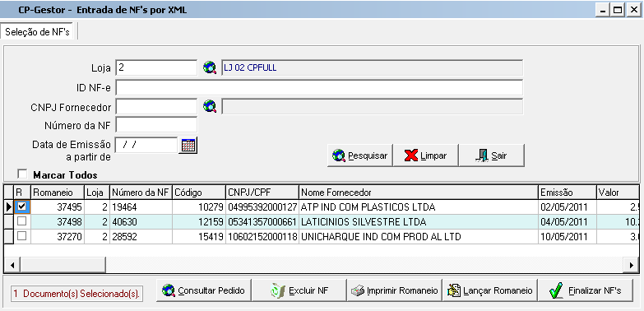644x311 pixels.
Task: Check the row checkbox for Romaneio 37498
Action: pyautogui.click(x=21, y=221)
